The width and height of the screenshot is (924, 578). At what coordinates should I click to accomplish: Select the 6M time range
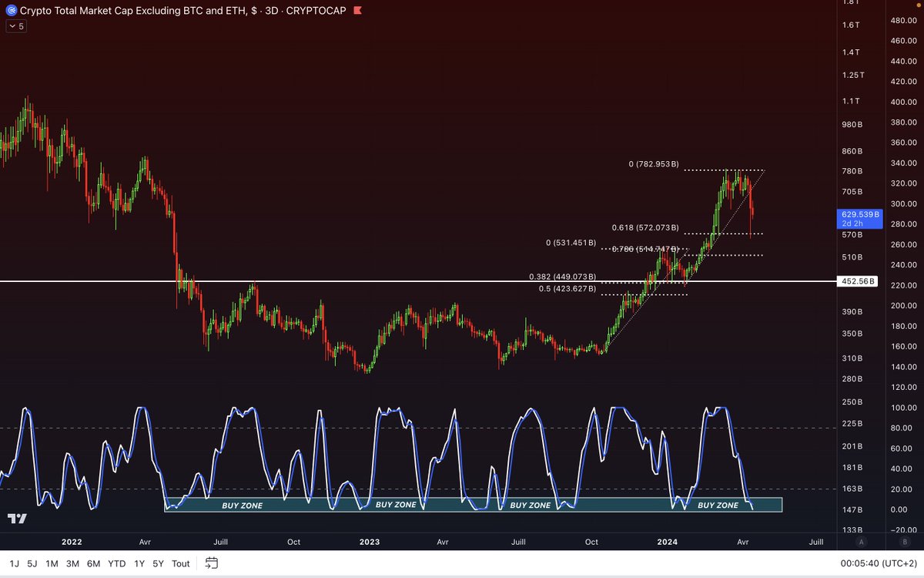pyautogui.click(x=93, y=563)
